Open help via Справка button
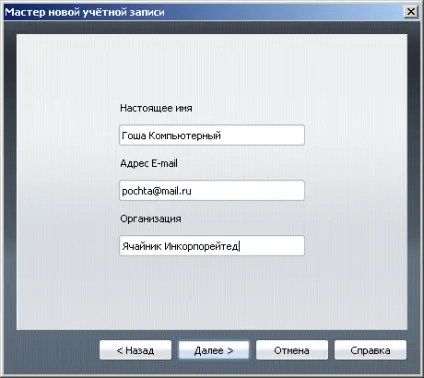The width and height of the screenshot is (424, 378). (x=370, y=350)
